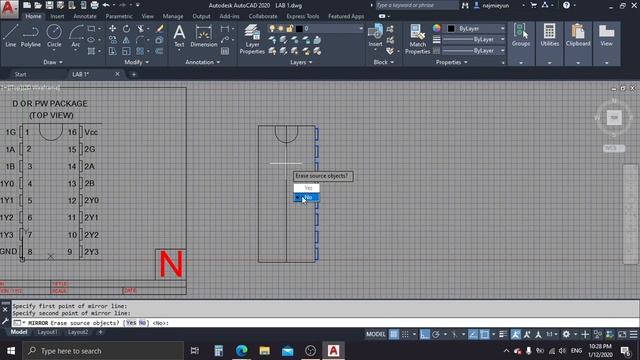Select the Line tool
640x360 pixels.
(x=10, y=36)
